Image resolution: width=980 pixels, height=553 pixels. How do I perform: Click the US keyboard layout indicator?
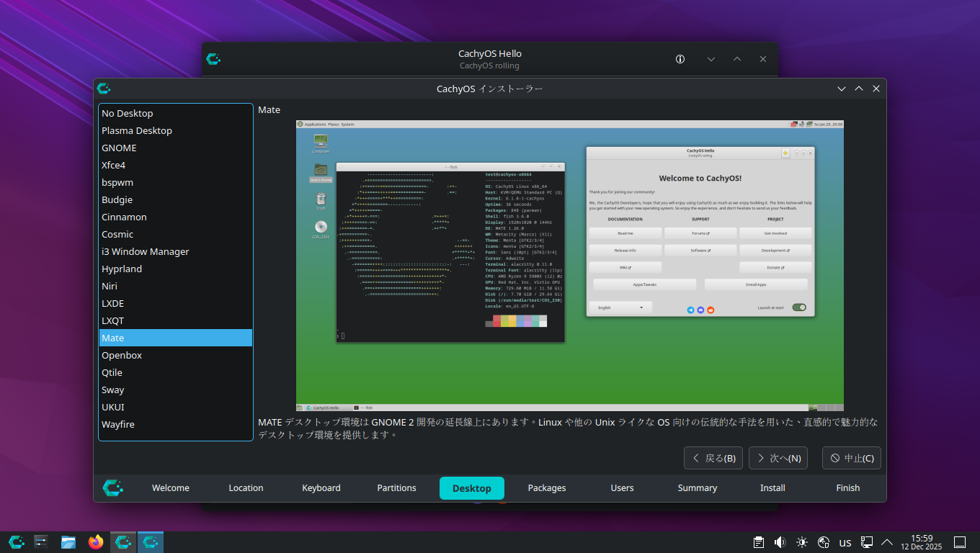[845, 542]
